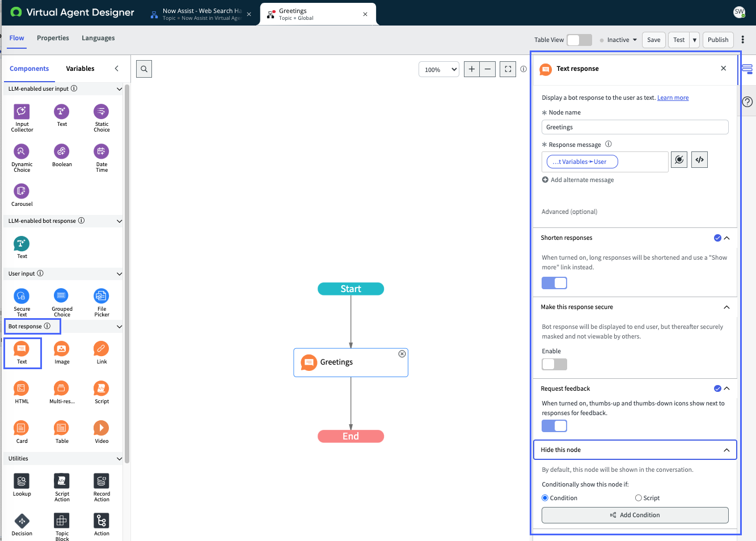Collapse the Hide this node section
The image size is (756, 541).
click(727, 450)
